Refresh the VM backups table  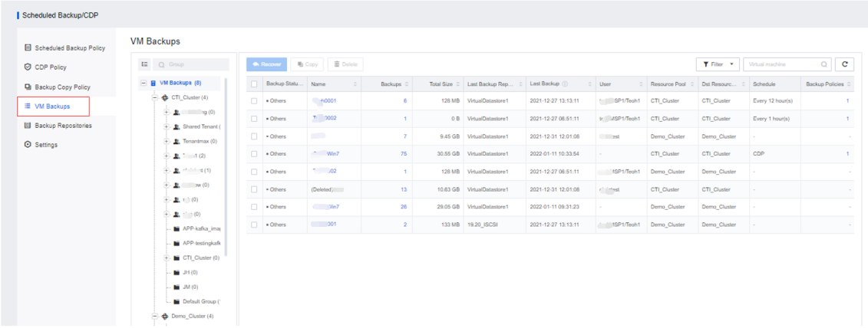[844, 64]
